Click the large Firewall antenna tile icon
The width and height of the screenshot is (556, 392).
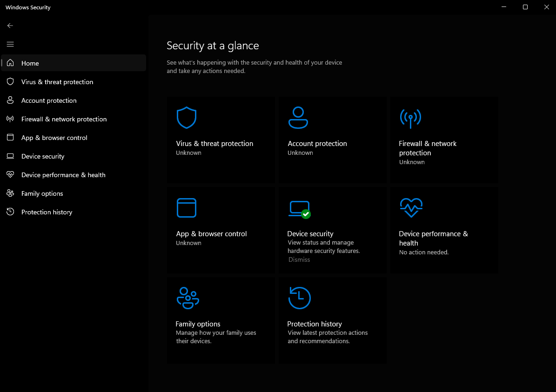tap(411, 118)
